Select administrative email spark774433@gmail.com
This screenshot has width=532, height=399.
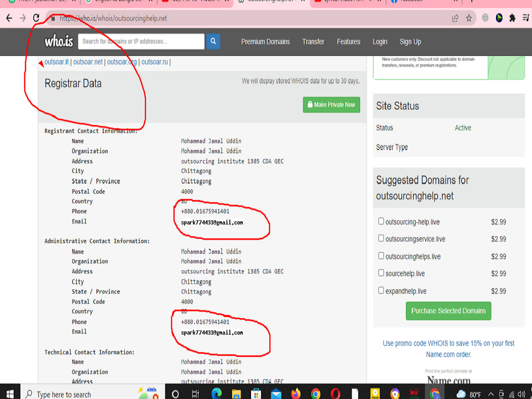212,333
